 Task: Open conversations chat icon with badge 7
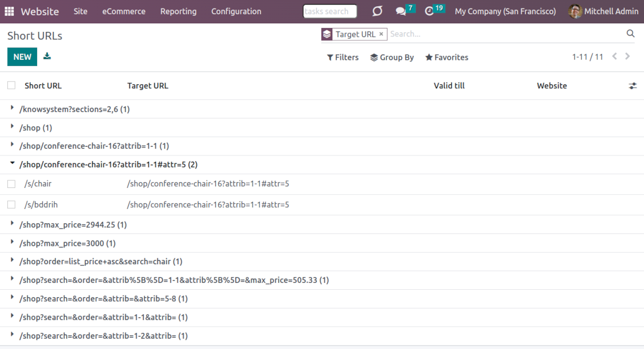click(401, 11)
